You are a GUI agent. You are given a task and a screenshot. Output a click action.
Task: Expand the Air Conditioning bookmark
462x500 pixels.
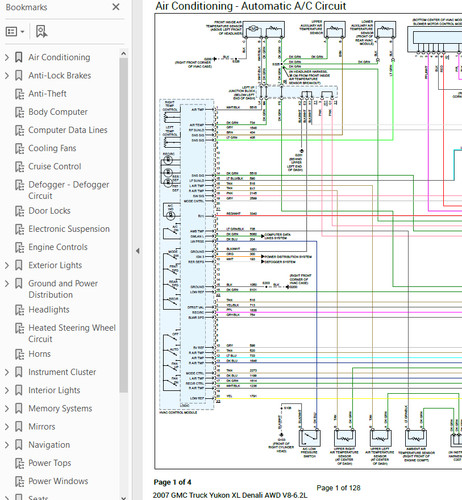coord(7,57)
